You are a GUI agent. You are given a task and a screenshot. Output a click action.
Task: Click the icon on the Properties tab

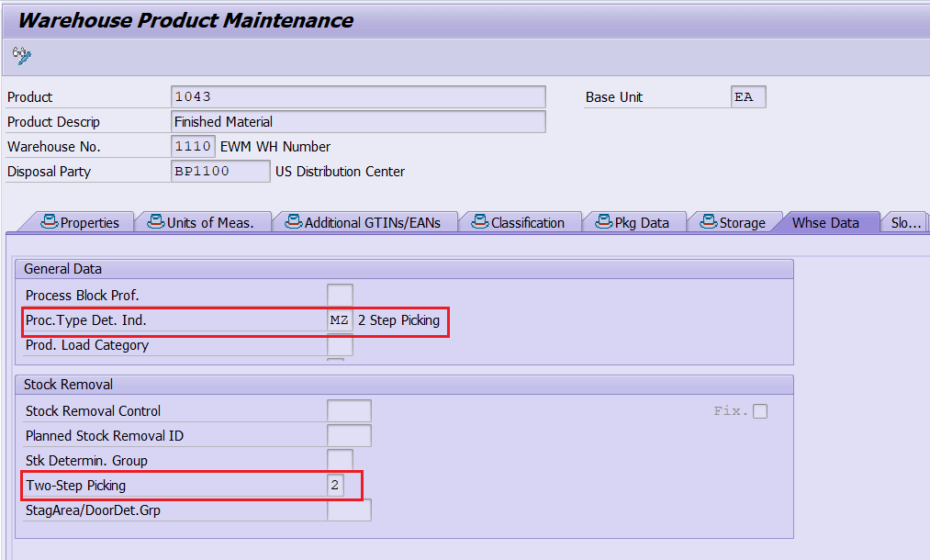[50, 222]
